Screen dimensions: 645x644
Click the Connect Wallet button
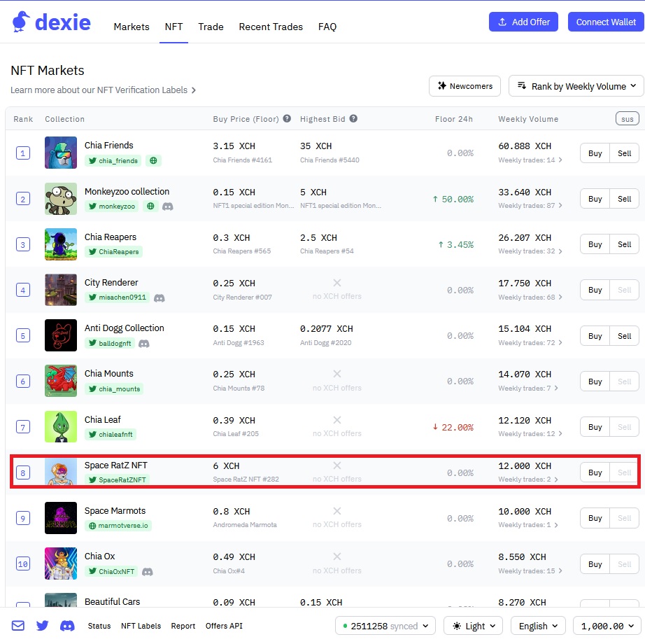[606, 22]
